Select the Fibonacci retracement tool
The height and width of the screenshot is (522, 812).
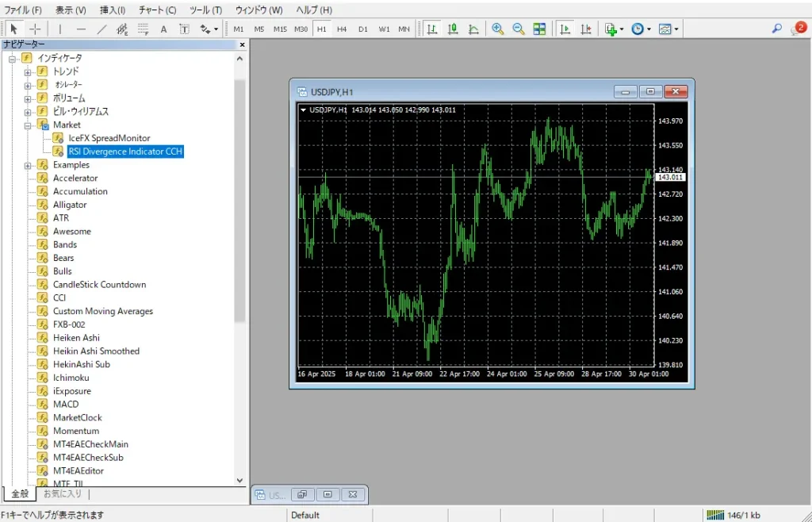coord(143,29)
